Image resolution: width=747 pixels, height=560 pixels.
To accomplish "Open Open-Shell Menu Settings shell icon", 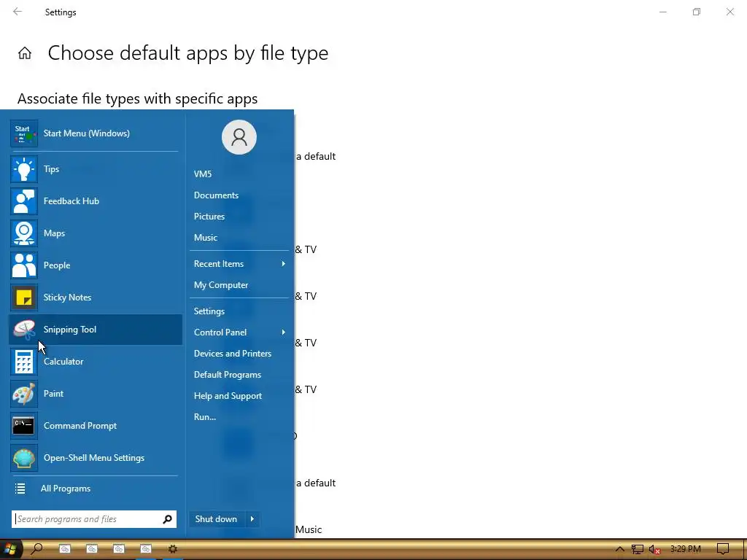I will (x=24, y=458).
